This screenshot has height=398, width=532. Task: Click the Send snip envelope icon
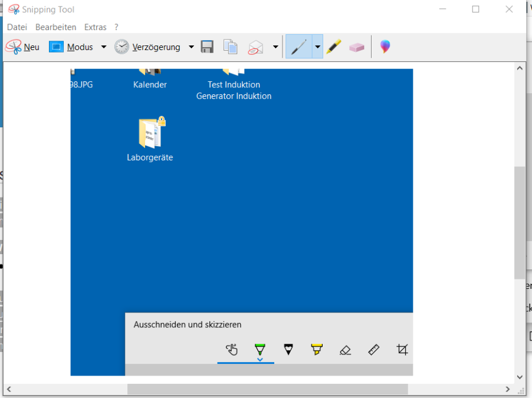coord(255,47)
